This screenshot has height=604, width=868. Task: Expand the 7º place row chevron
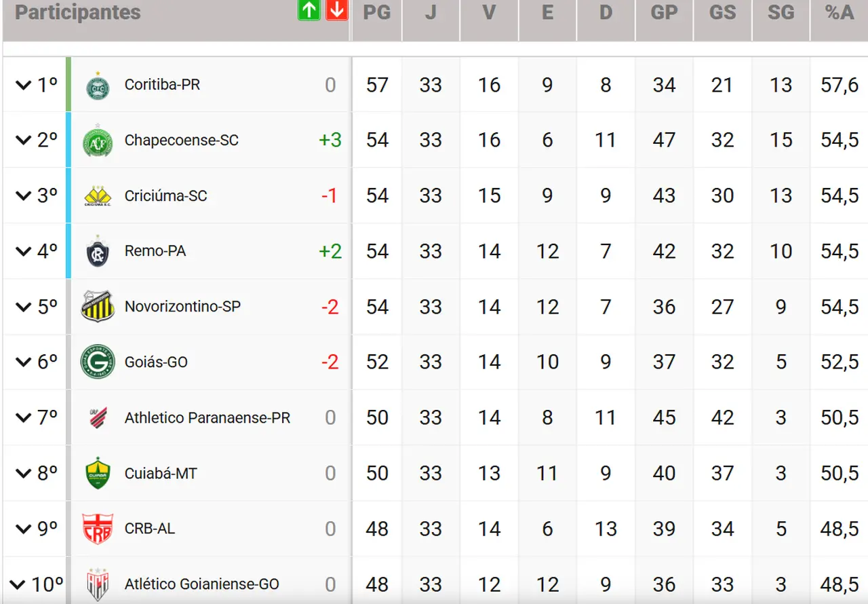(24, 418)
